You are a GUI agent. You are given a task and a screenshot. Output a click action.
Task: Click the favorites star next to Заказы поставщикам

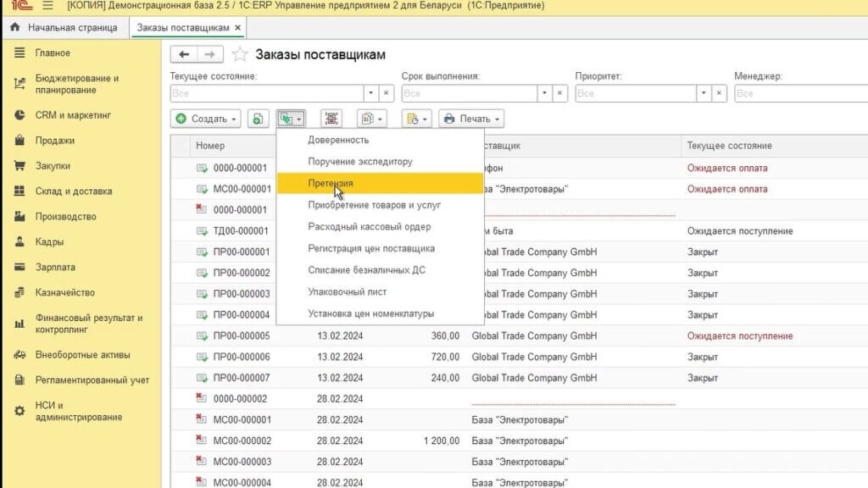pyautogui.click(x=240, y=55)
